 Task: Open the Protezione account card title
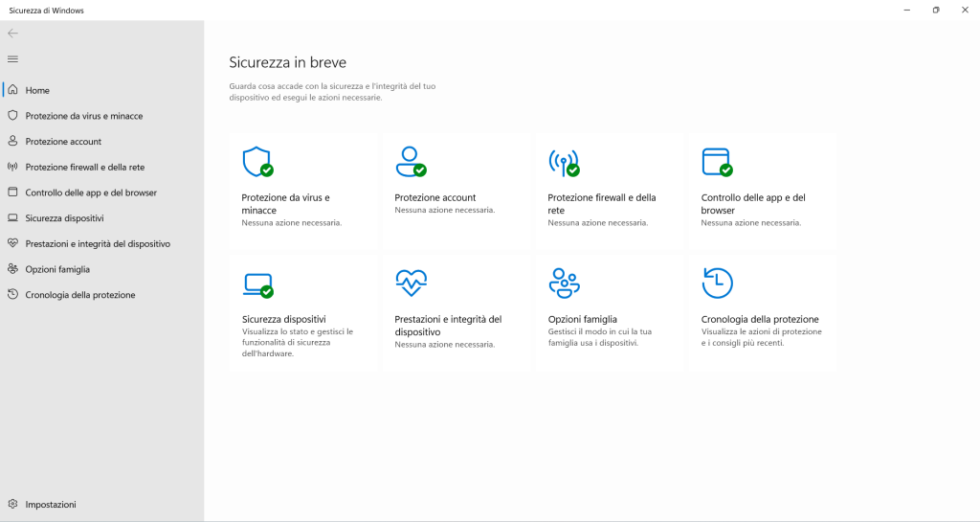tap(435, 197)
